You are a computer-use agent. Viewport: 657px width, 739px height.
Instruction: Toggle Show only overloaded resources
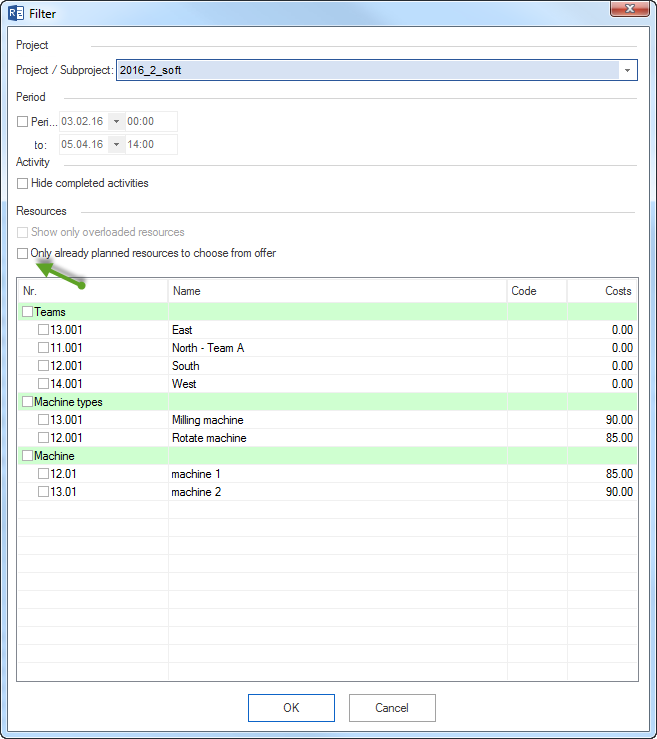(x=22, y=232)
